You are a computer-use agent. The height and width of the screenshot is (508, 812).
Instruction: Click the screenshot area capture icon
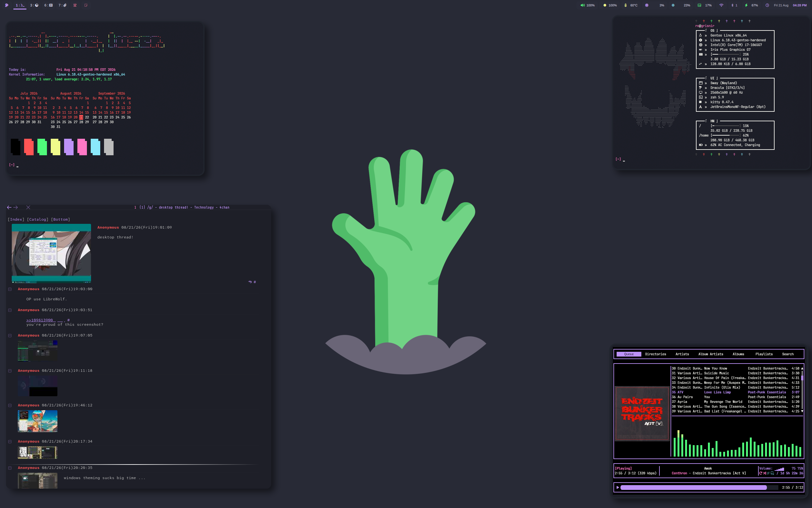(86, 5)
